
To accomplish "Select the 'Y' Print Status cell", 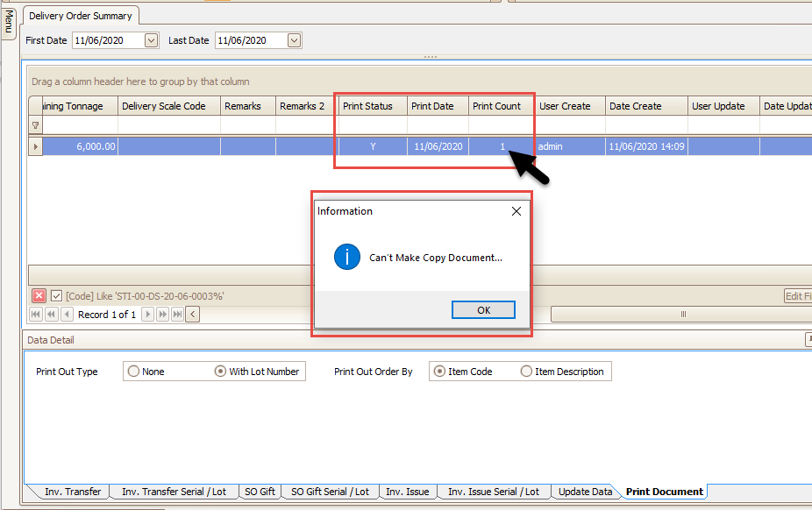I will tap(373, 146).
